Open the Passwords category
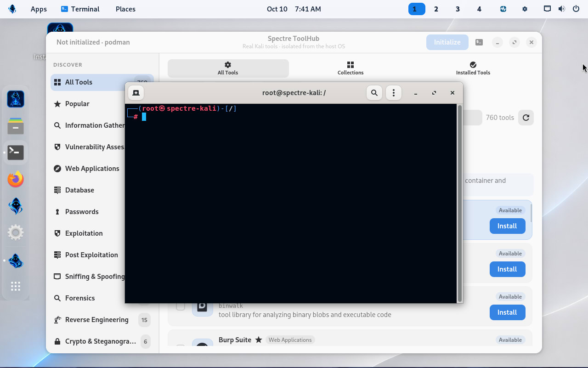Screen dimensions: 588x368 [102, 212]
